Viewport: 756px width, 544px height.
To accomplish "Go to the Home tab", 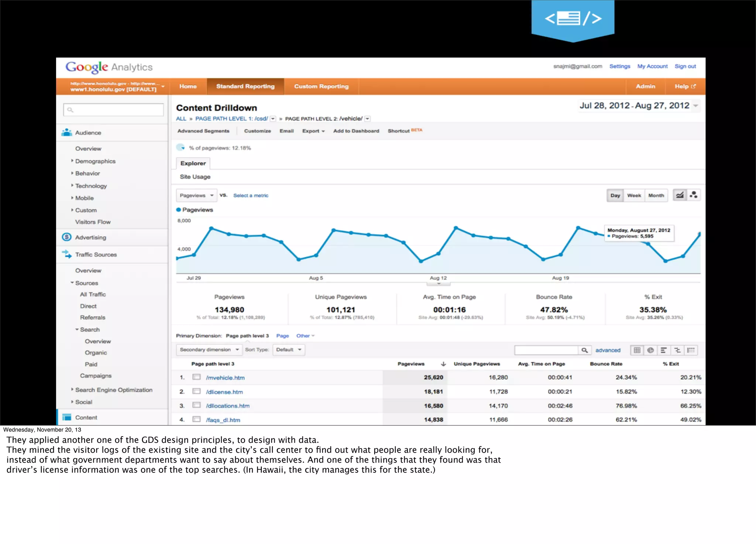I will click(x=188, y=86).
